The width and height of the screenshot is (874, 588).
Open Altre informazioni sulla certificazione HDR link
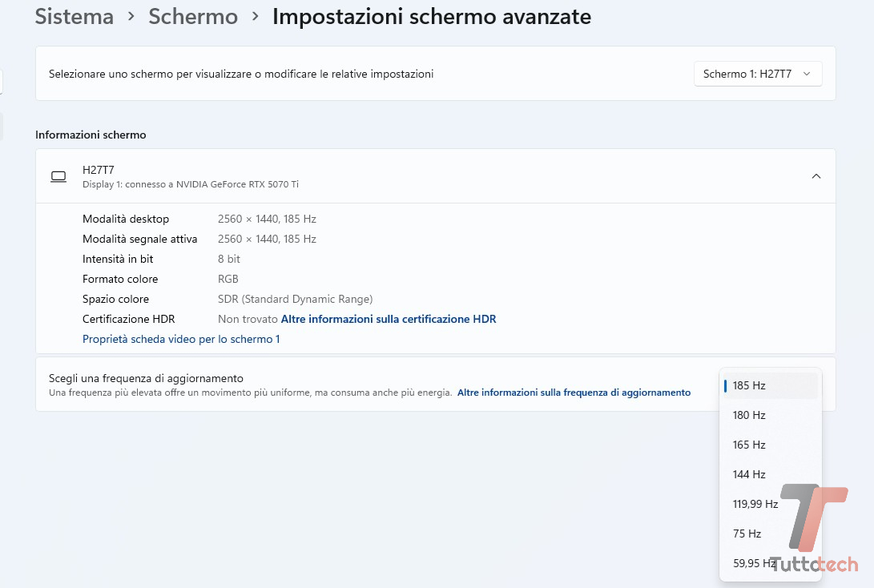(x=389, y=319)
